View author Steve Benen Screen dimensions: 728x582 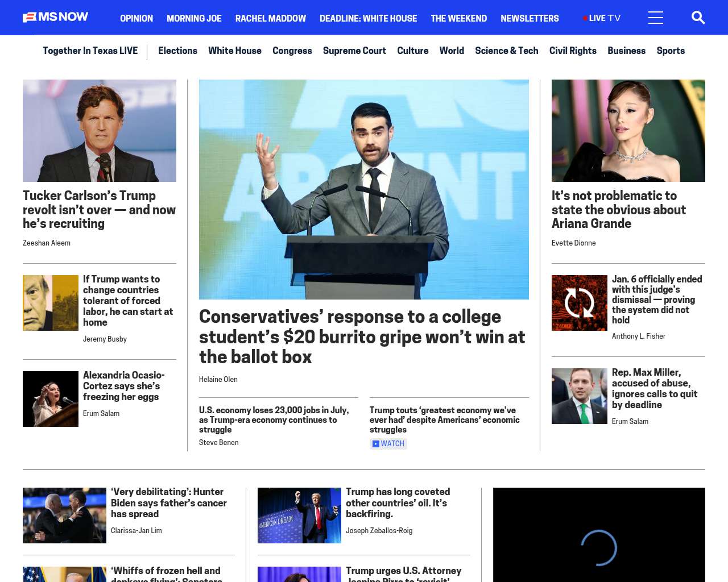click(x=219, y=443)
